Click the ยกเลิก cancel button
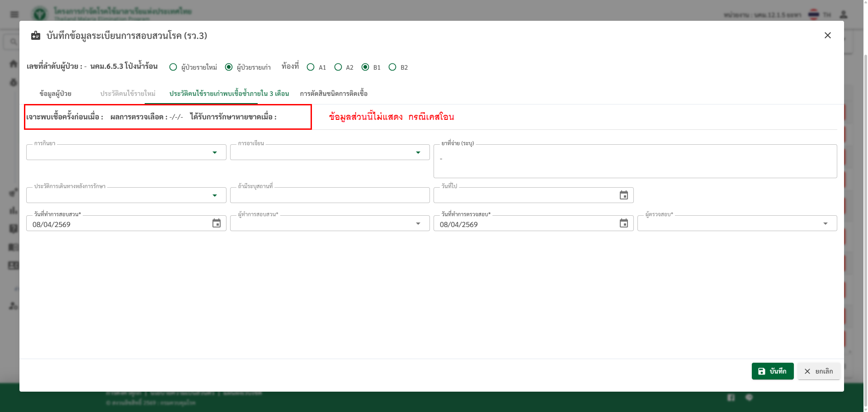The height and width of the screenshot is (412, 868). tap(818, 371)
